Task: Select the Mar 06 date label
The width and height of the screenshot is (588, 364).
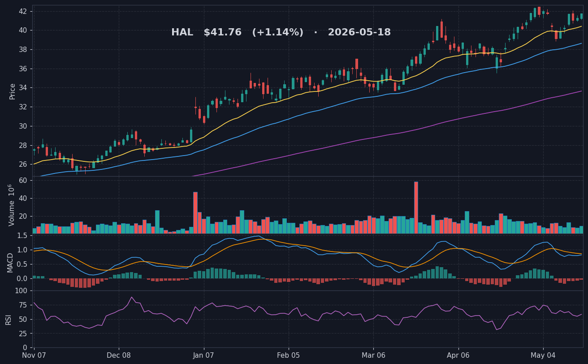Action: tap(373, 356)
